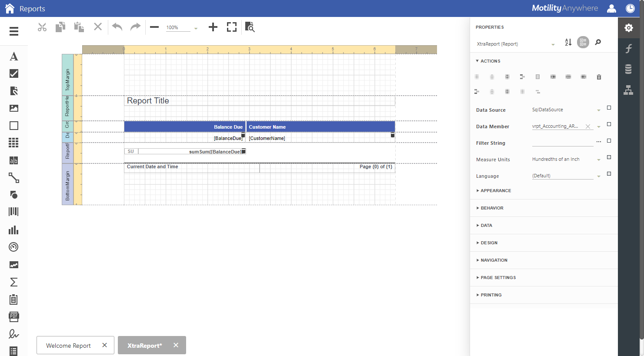The image size is (644, 356).
Task: Select the sigma Cross Tab tool
Action: point(14,282)
